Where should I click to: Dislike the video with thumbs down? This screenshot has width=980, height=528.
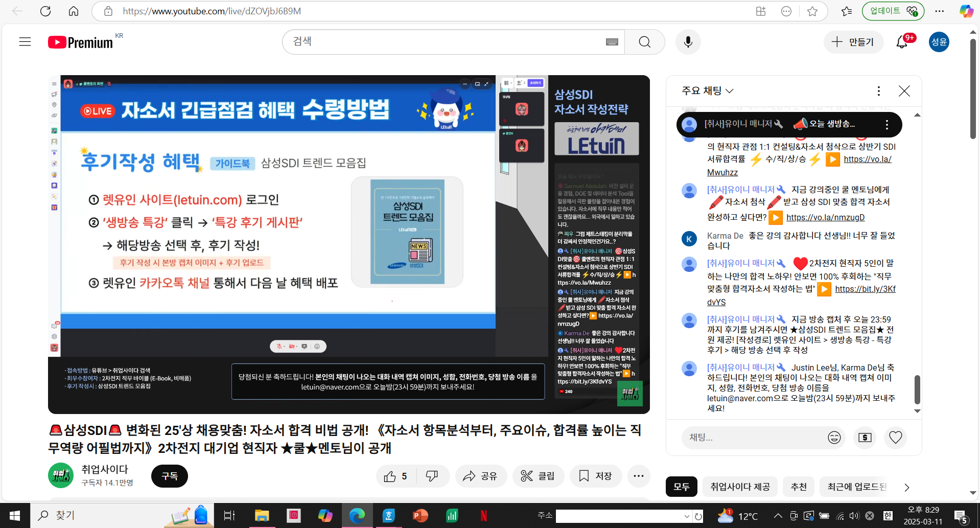coord(432,476)
